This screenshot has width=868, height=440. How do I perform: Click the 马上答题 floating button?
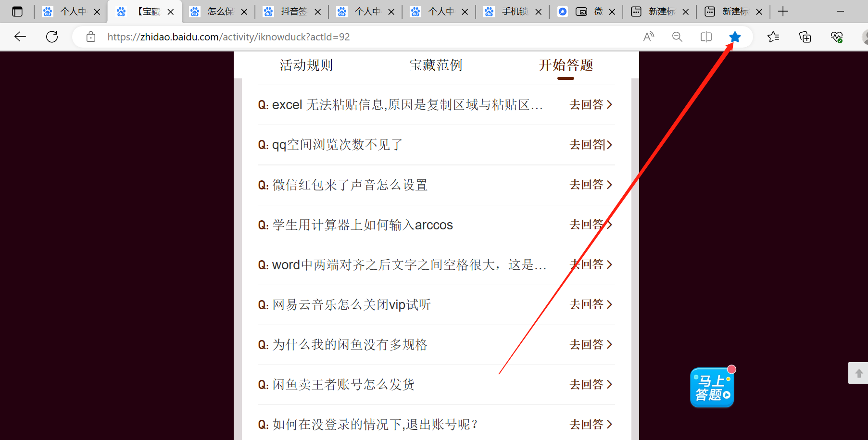[712, 388]
